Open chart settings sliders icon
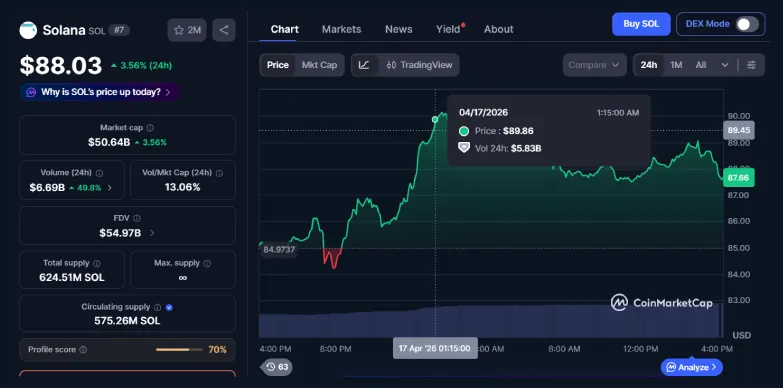The height and width of the screenshot is (388, 783). pos(751,65)
